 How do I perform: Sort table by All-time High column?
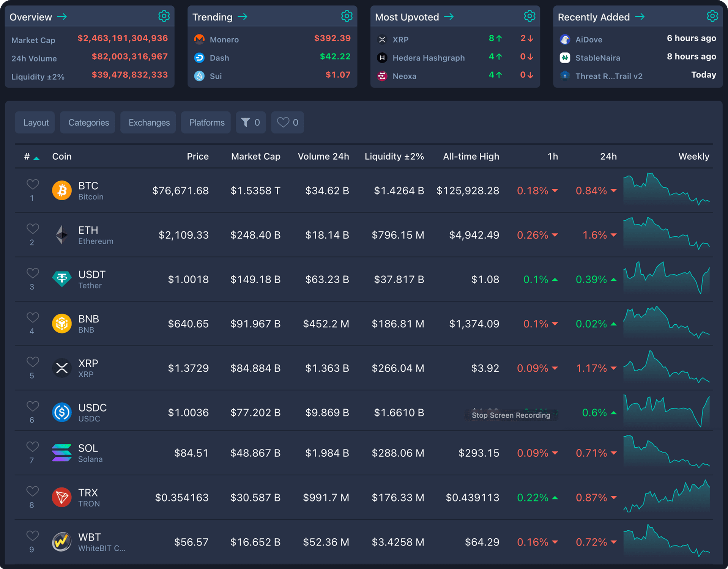471,156
